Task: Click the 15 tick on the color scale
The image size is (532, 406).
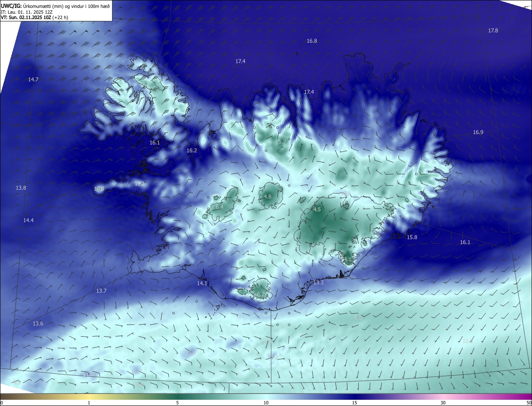Action: pyautogui.click(x=355, y=403)
